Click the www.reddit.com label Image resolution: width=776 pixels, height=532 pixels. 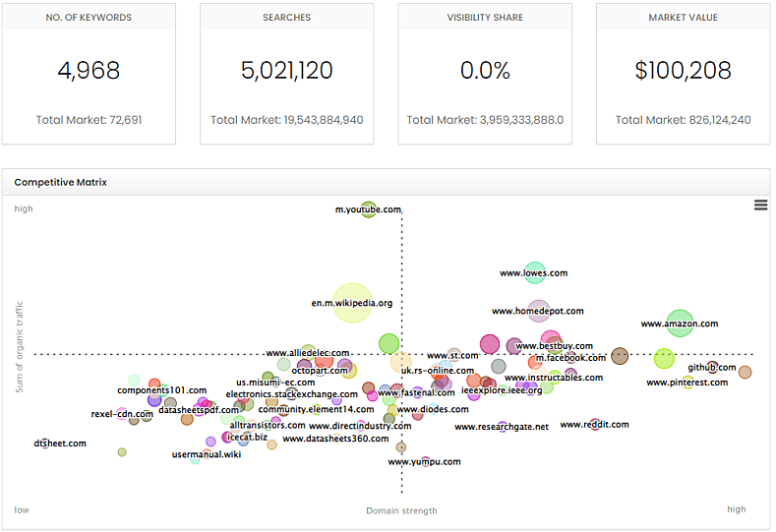pyautogui.click(x=594, y=425)
